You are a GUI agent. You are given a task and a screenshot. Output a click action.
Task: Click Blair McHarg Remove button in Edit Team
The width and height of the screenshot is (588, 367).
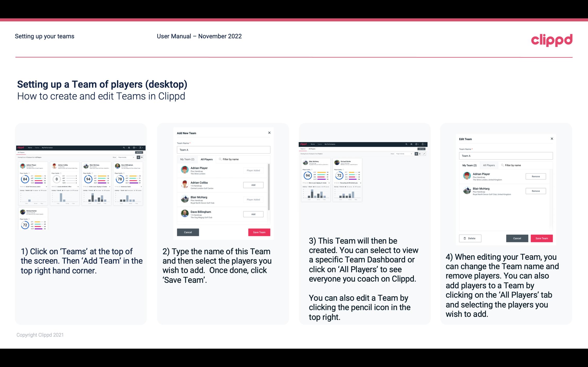[x=535, y=191]
